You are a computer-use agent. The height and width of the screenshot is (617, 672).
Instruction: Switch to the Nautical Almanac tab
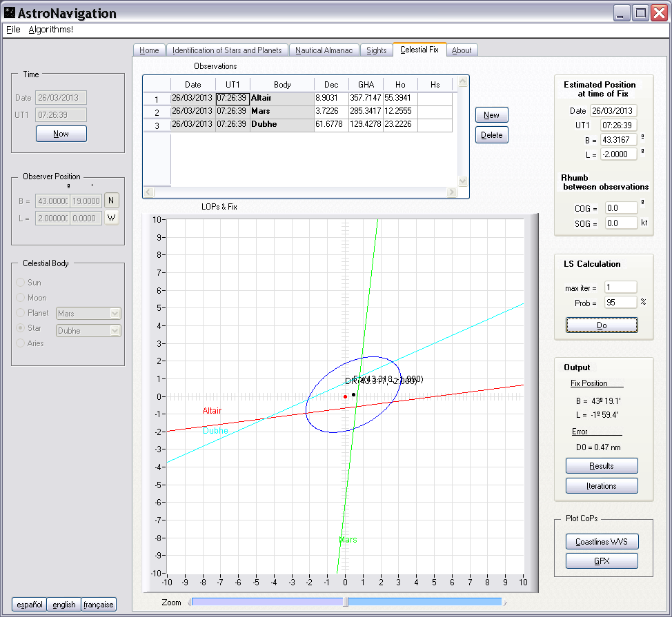[324, 50]
